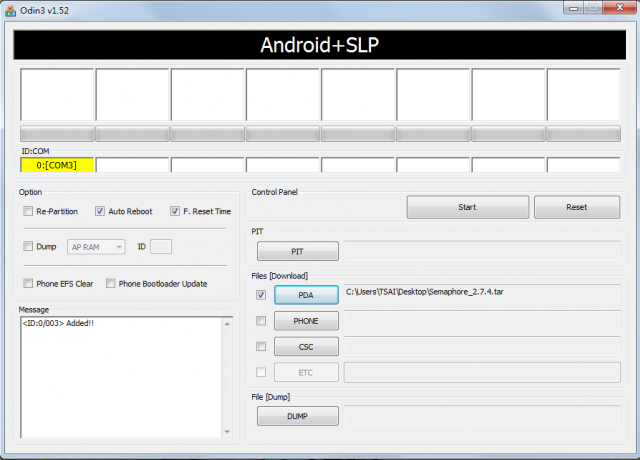Click the first device status box
The height and width of the screenshot is (460, 640).
(57, 94)
